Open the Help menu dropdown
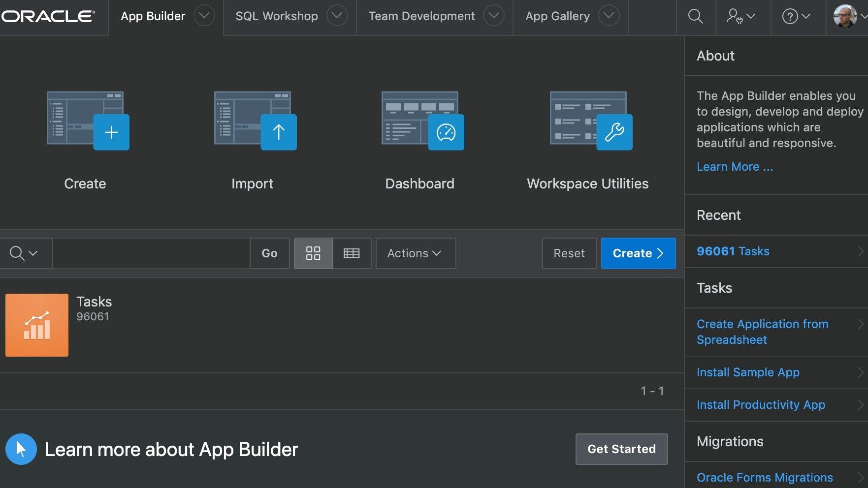 (796, 16)
